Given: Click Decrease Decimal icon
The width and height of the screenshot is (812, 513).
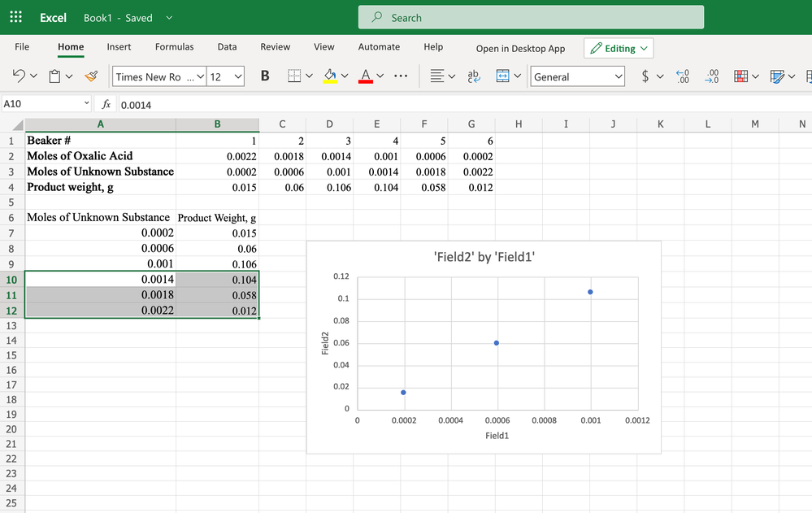Looking at the screenshot, I should 712,76.
